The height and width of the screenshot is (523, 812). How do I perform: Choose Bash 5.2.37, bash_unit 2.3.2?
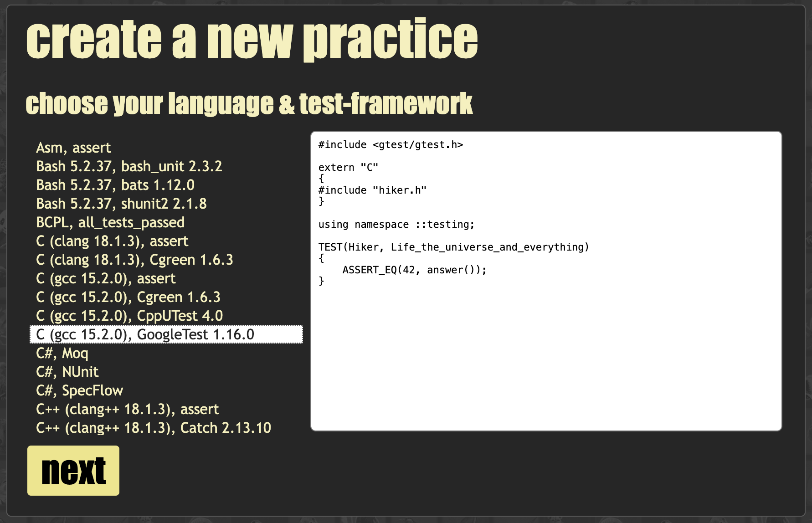[x=129, y=166]
